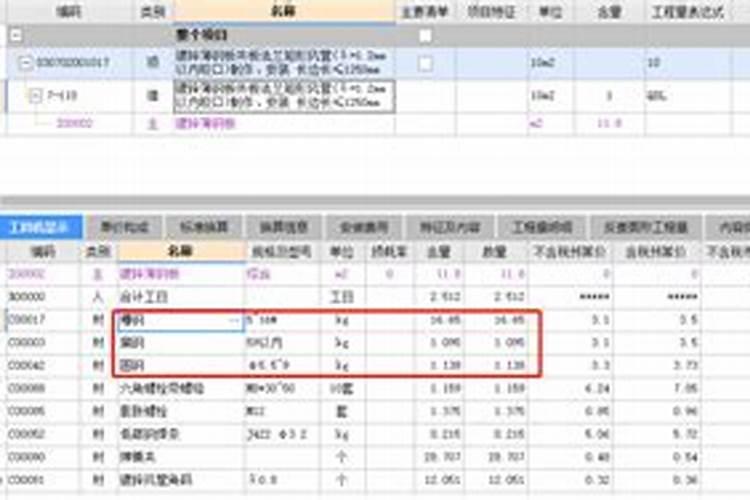The image size is (750, 500).
Task: Switch to the 单价构成 tab
Action: pos(124,227)
